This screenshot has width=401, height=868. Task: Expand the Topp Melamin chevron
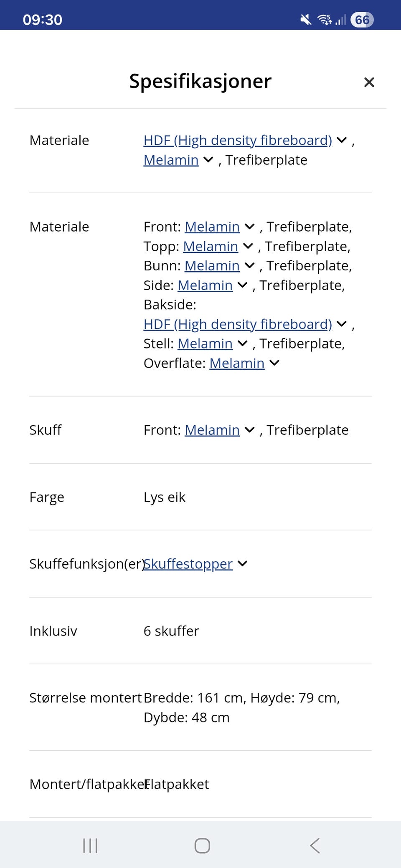pyautogui.click(x=248, y=246)
